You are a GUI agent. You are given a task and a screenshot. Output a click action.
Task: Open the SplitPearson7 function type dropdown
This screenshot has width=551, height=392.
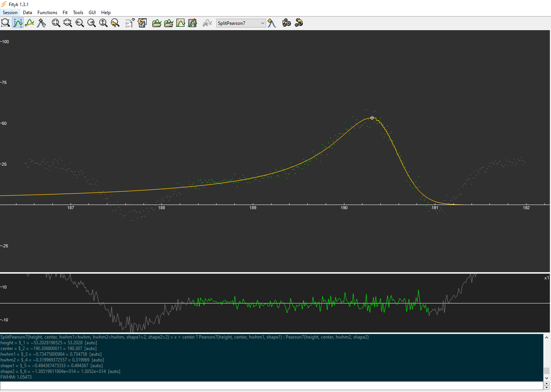tap(241, 23)
